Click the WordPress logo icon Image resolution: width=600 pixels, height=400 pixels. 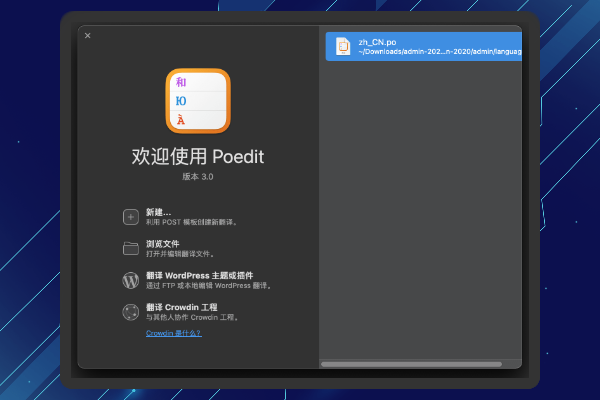pos(130,280)
